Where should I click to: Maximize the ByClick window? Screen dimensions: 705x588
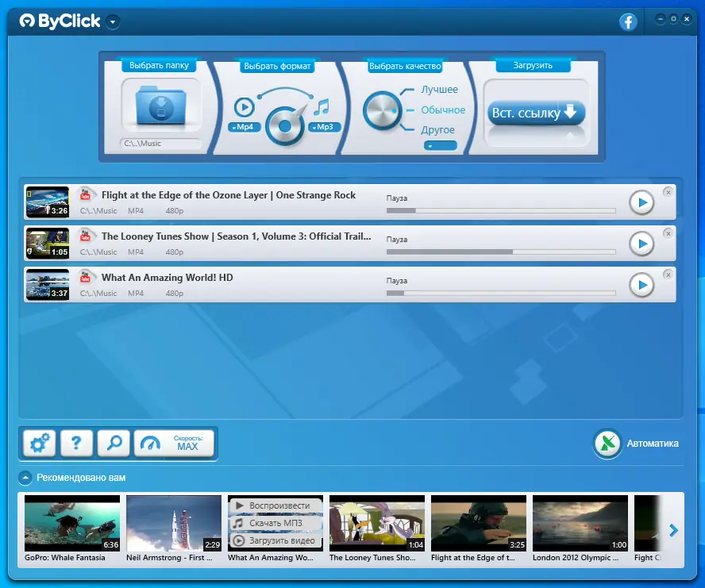coord(673,19)
